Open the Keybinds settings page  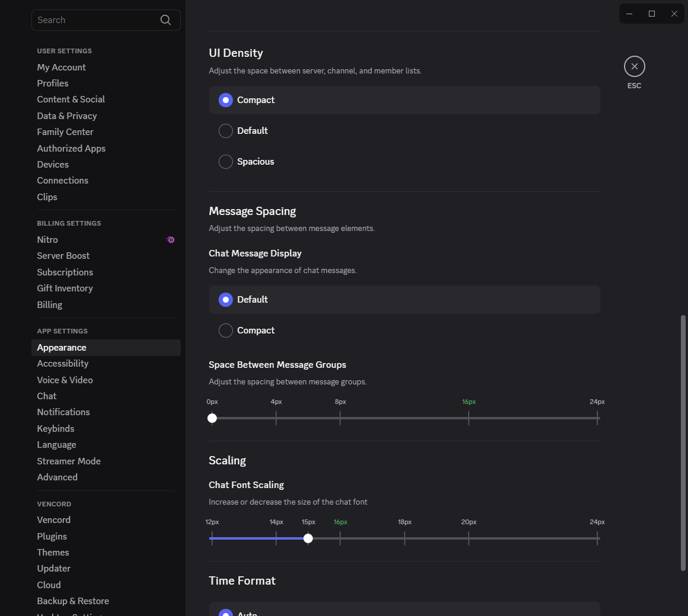(x=56, y=428)
